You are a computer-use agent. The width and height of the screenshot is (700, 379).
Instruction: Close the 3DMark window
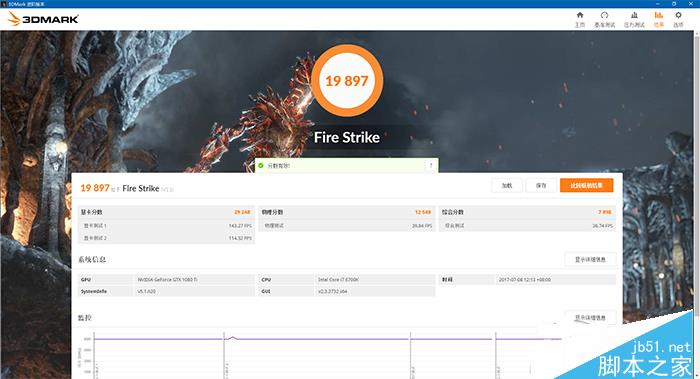[x=691, y=4]
